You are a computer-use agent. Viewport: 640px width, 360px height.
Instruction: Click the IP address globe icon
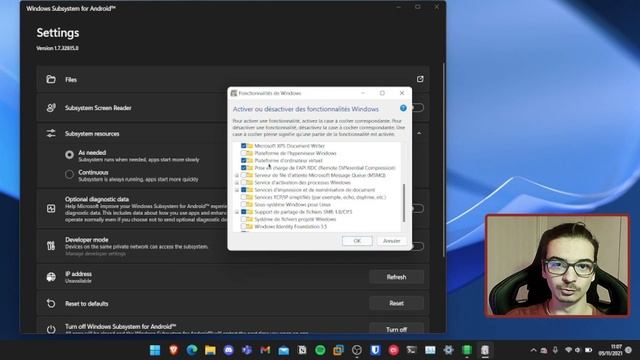[x=51, y=277]
